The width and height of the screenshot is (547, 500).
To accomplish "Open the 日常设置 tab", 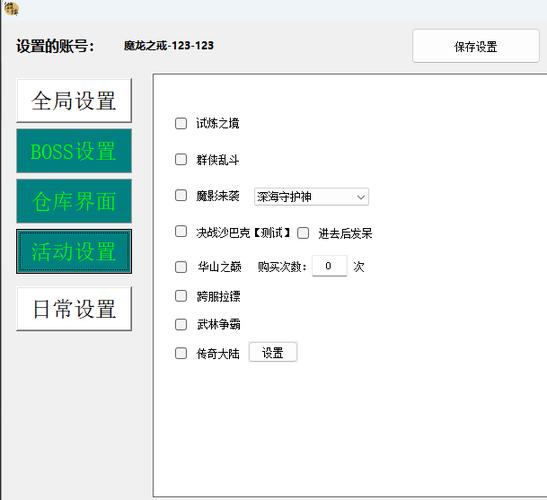I will (74, 309).
